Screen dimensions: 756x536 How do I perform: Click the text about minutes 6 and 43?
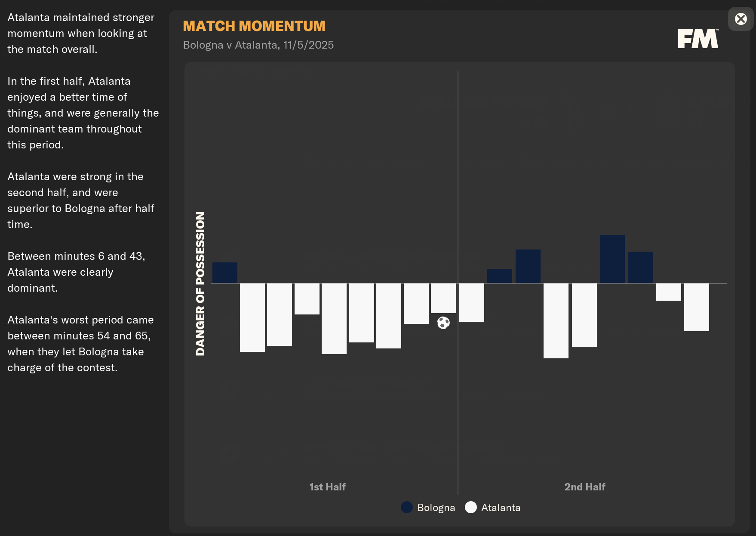76,272
